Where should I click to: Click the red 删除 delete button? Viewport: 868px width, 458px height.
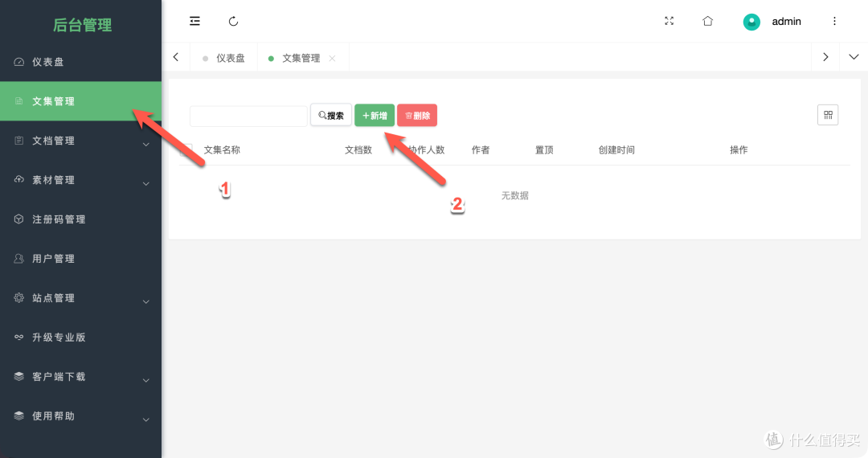point(417,115)
